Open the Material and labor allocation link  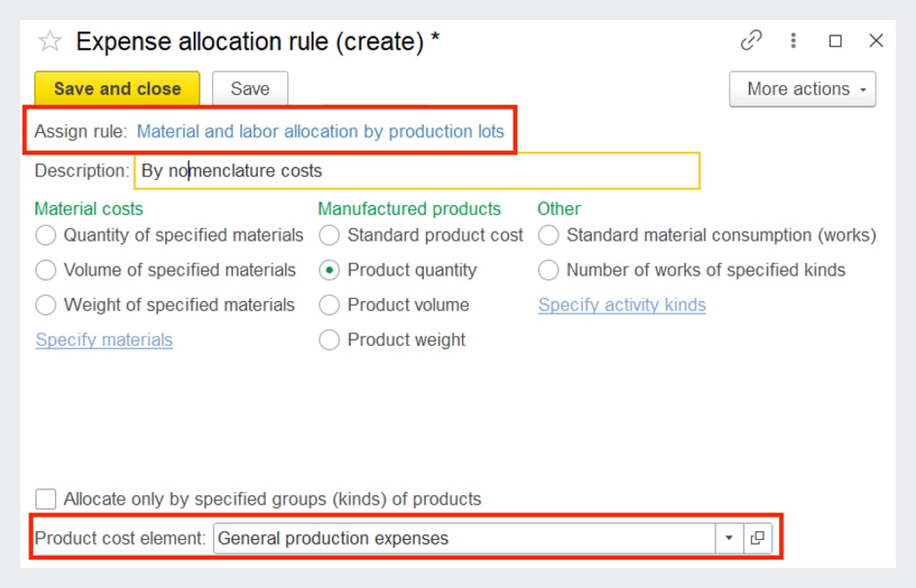tap(320, 131)
